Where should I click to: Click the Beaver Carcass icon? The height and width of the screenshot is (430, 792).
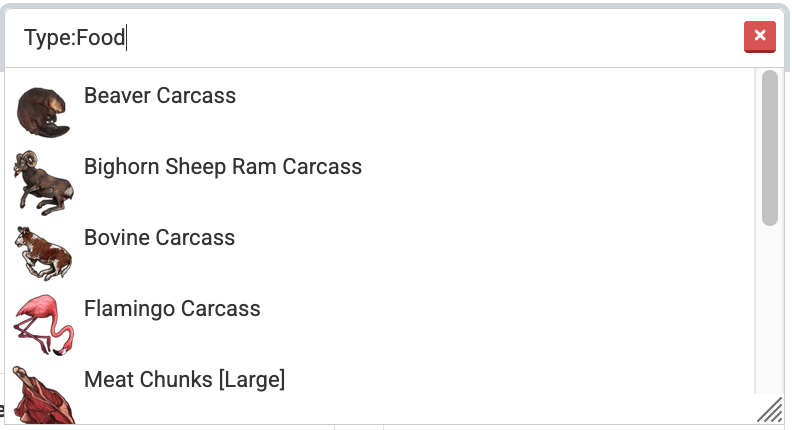[x=43, y=111]
